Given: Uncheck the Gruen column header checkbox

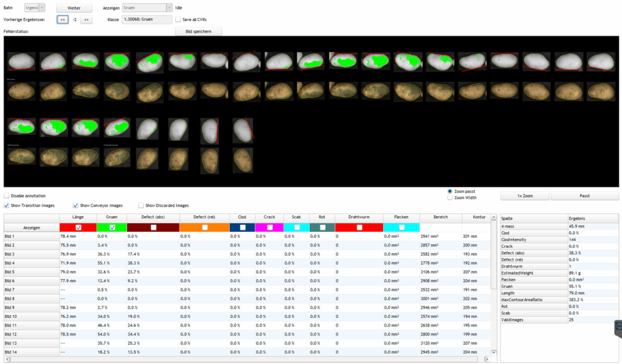Looking at the screenshot, I should click(x=112, y=226).
